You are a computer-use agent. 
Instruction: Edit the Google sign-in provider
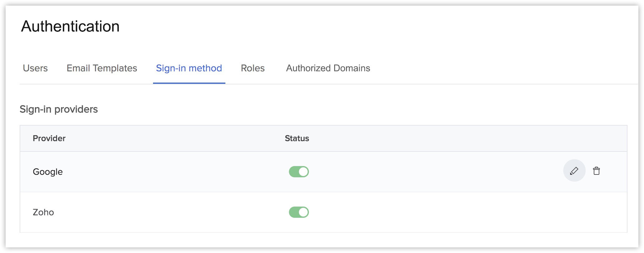point(574,171)
